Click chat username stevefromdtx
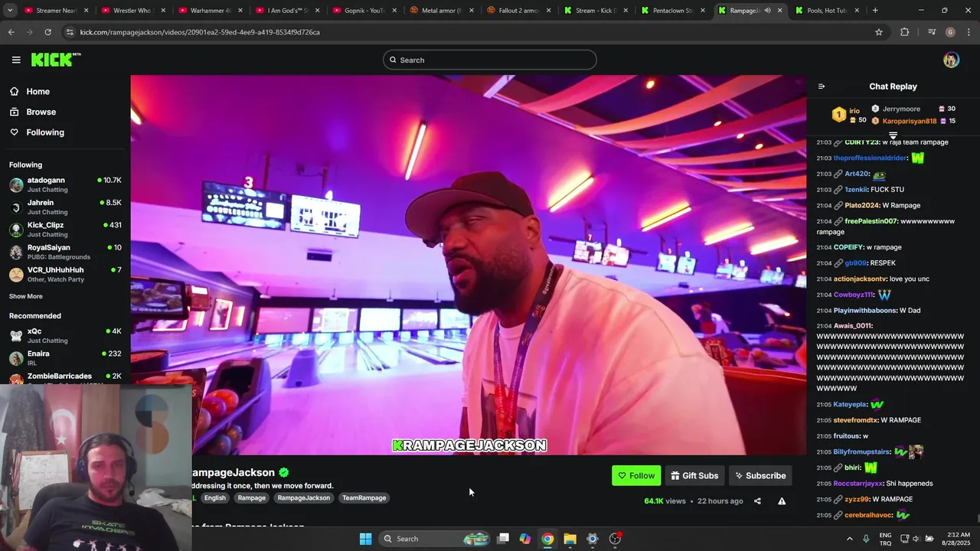Screen dimensions: 980x551 (x=855, y=420)
